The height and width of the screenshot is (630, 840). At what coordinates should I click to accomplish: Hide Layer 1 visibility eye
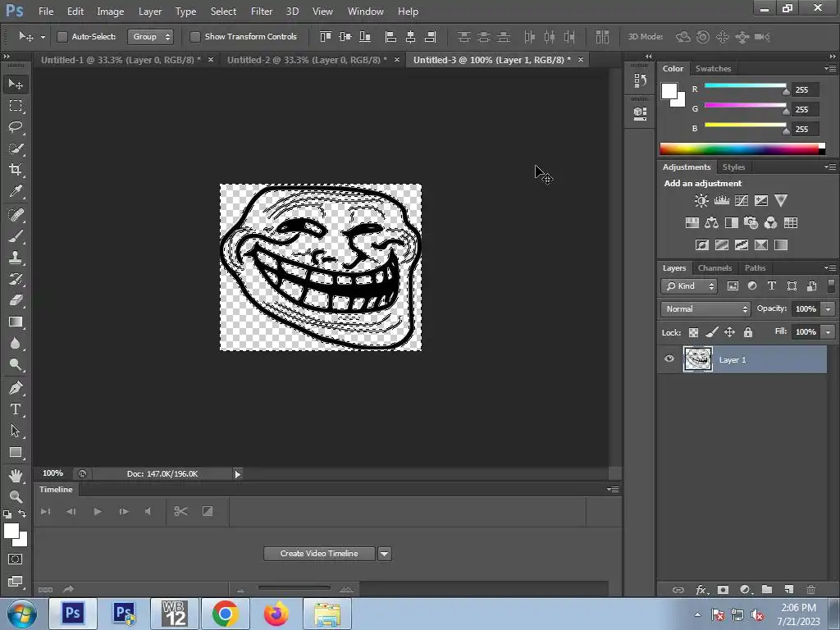[x=669, y=359]
